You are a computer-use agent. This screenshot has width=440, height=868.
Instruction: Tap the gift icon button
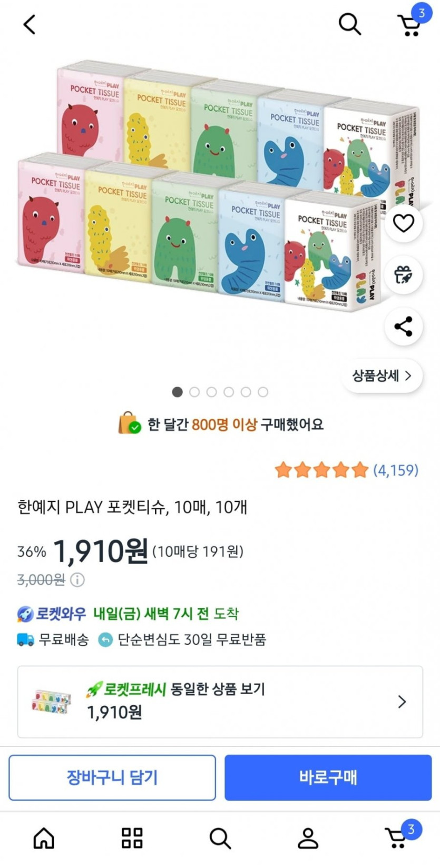coord(404,275)
